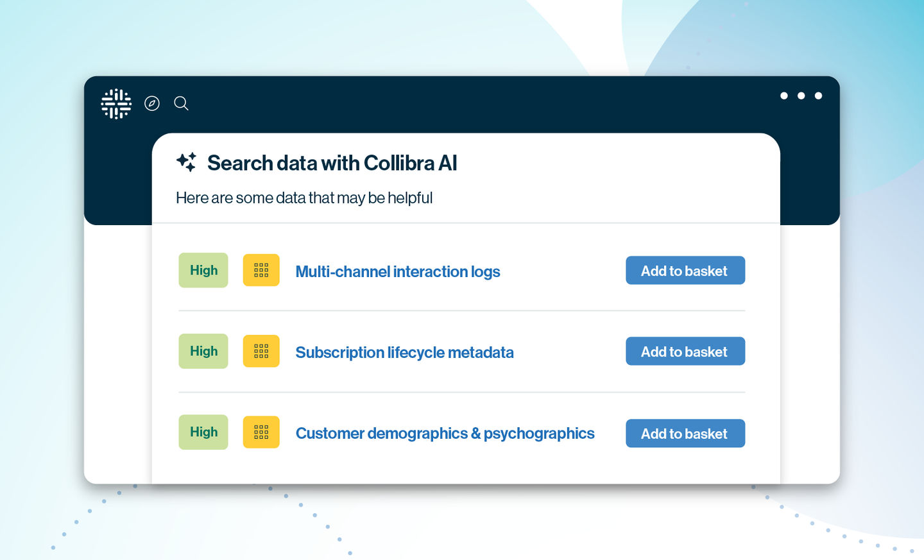Click the yellow grid icon for Customer demographics
Screen dimensions: 924x560
click(x=261, y=432)
